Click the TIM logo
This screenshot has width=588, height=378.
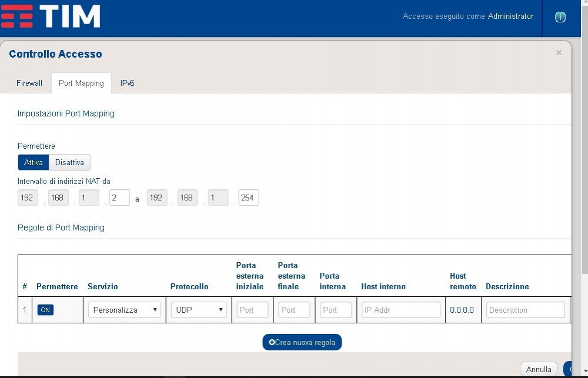[x=51, y=16]
